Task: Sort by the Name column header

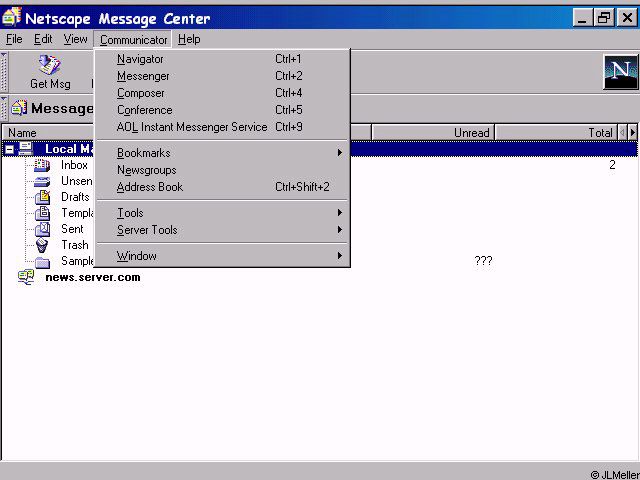Action: (48, 133)
